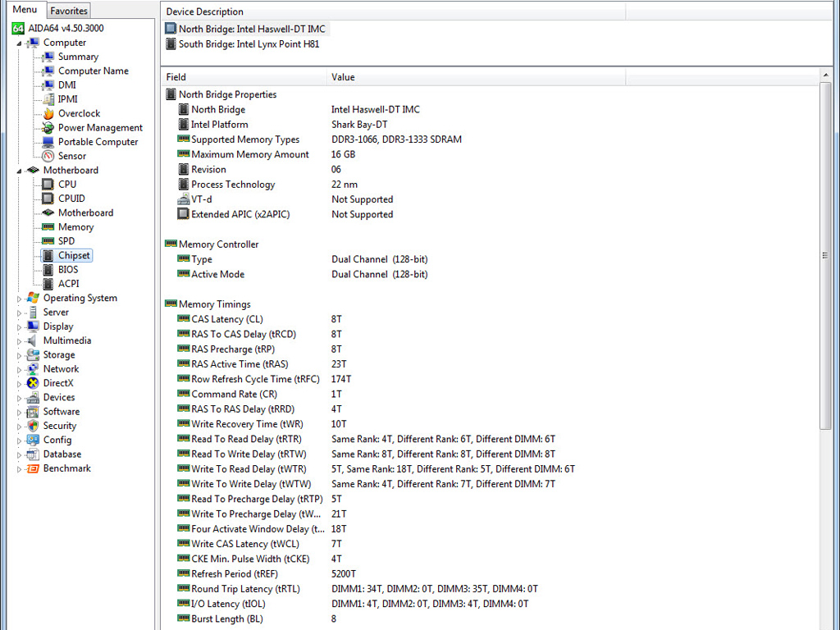Image resolution: width=840 pixels, height=630 pixels.
Task: Collapse the Computer tree node
Action: tap(20, 43)
